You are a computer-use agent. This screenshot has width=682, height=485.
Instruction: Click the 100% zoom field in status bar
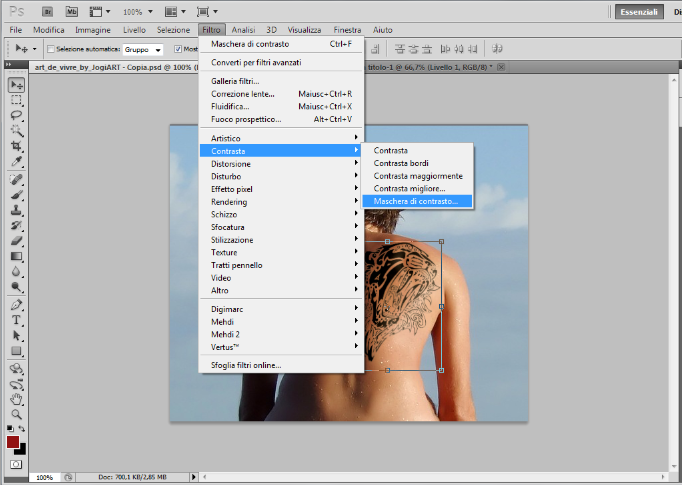[45, 477]
